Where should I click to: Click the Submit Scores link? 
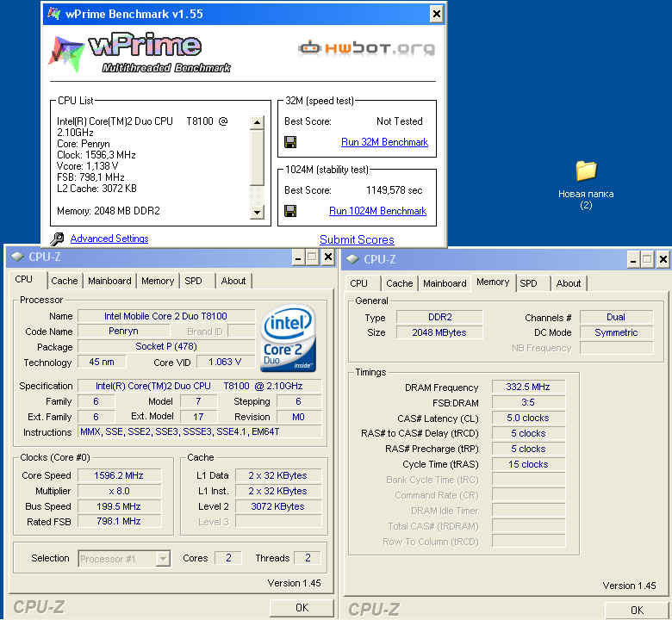click(x=357, y=239)
